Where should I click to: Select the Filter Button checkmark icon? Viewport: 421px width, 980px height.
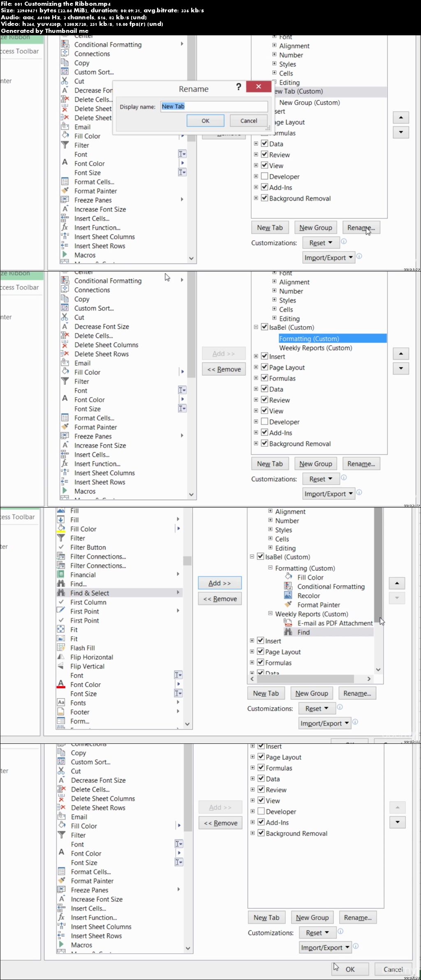61,547
